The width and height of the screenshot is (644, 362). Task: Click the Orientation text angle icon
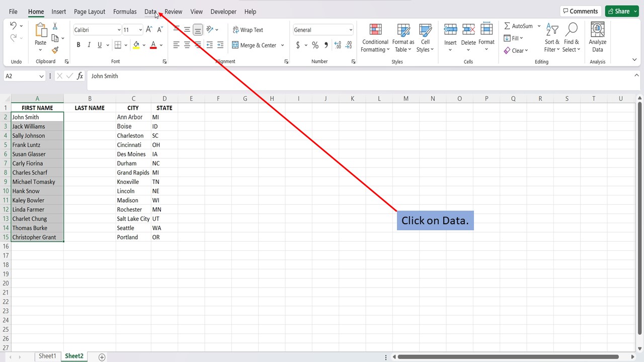[x=210, y=30]
